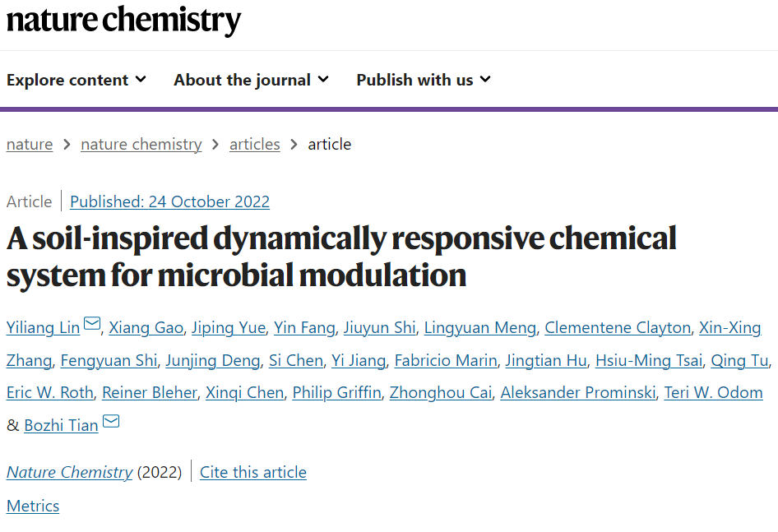
Task: Open the article Metrics page
Action: pyautogui.click(x=33, y=506)
